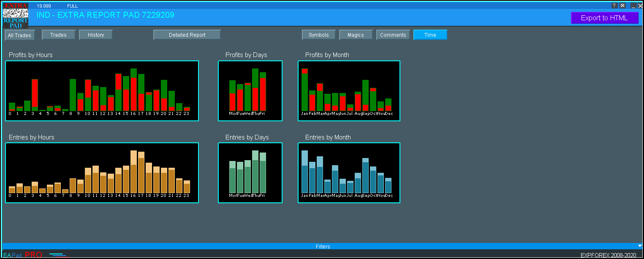The height and width of the screenshot is (259, 644).
Task: Minimize the report pad panel
Action: [x=633, y=6]
